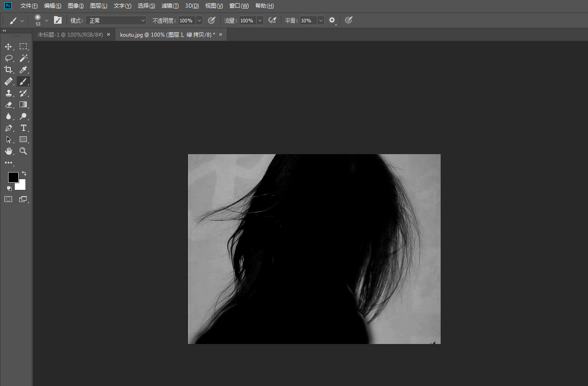Open the blend mode 正常 dropdown
588x386 pixels.
[x=116, y=21]
